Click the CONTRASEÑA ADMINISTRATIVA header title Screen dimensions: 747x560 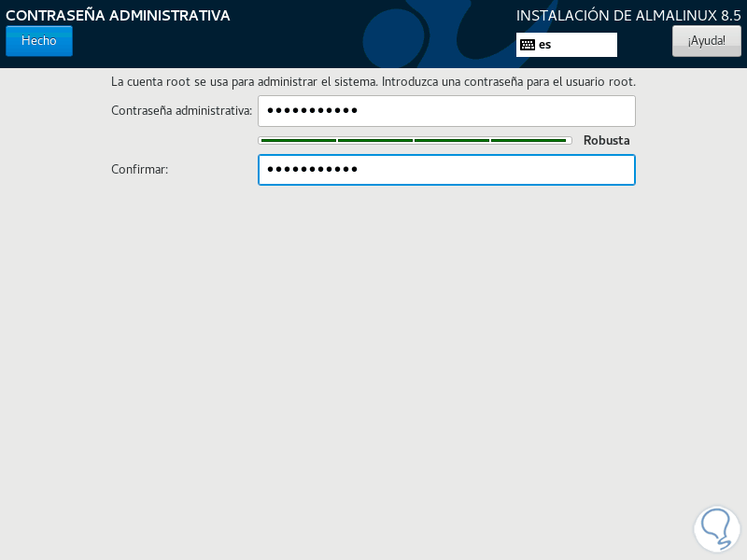118,15
